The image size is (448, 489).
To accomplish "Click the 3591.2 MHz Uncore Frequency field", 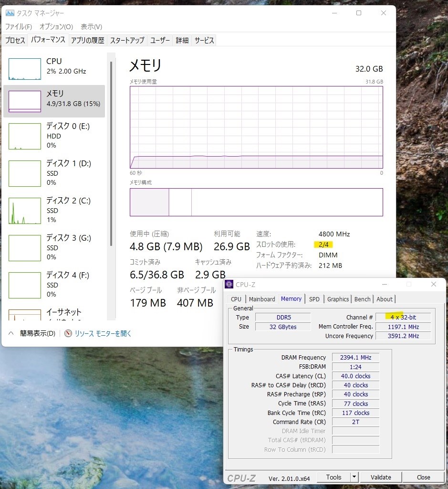I will pos(403,336).
